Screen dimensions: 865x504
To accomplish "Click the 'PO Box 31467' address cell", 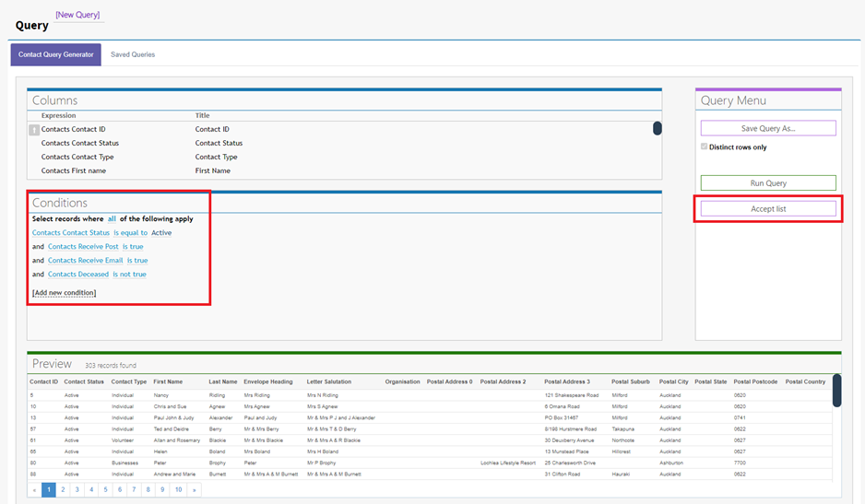I will tap(562, 418).
